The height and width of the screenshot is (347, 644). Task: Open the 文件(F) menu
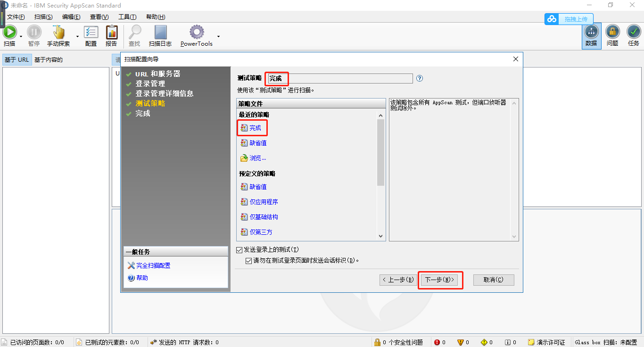click(x=16, y=17)
